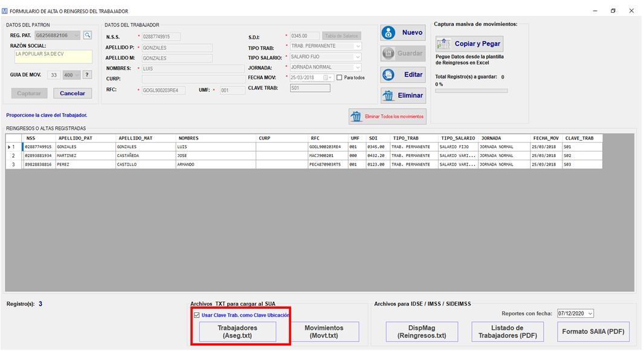Click the S03 clave cell

pyautogui.click(x=582, y=164)
